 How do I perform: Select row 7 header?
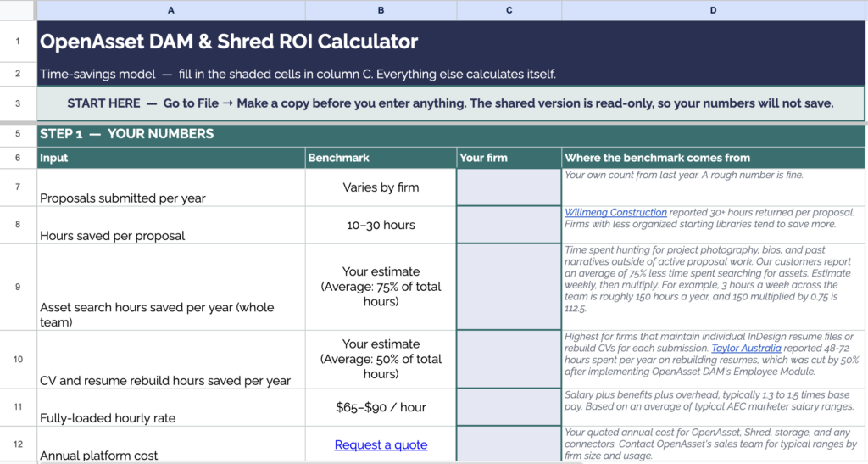tap(18, 187)
